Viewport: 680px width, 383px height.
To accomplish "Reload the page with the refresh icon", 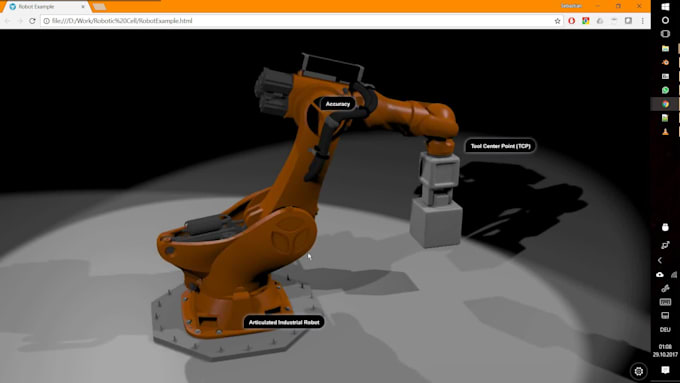I will point(33,21).
